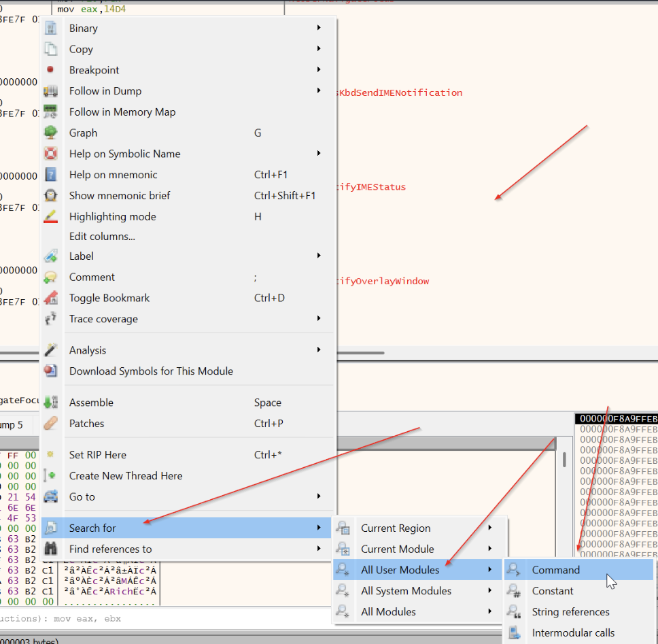Click the Assemble icon
The image size is (658, 644).
[x=50, y=403]
